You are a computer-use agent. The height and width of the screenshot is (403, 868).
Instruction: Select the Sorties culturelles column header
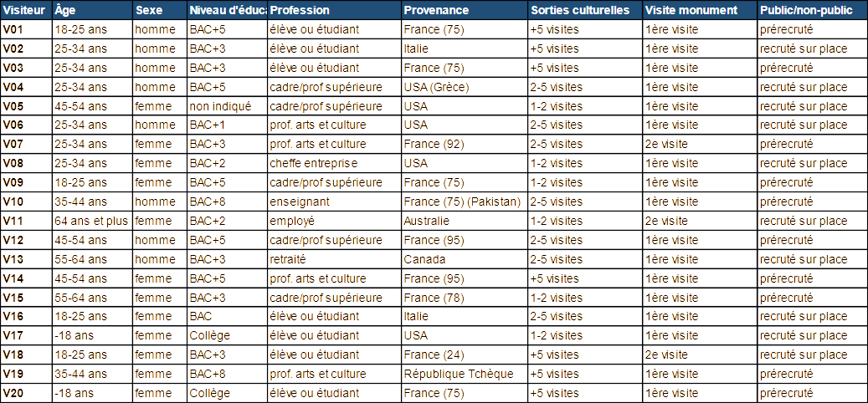click(x=585, y=10)
